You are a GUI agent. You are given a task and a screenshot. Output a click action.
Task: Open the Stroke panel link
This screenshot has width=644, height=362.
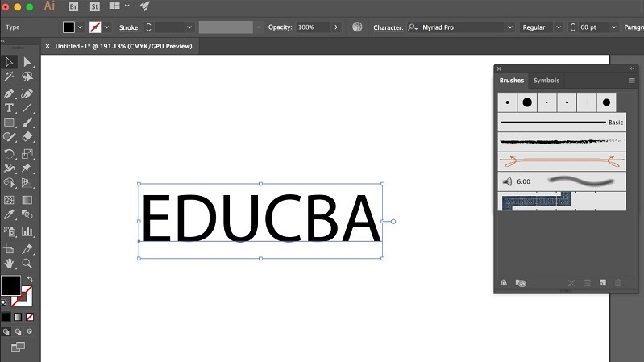coord(130,27)
